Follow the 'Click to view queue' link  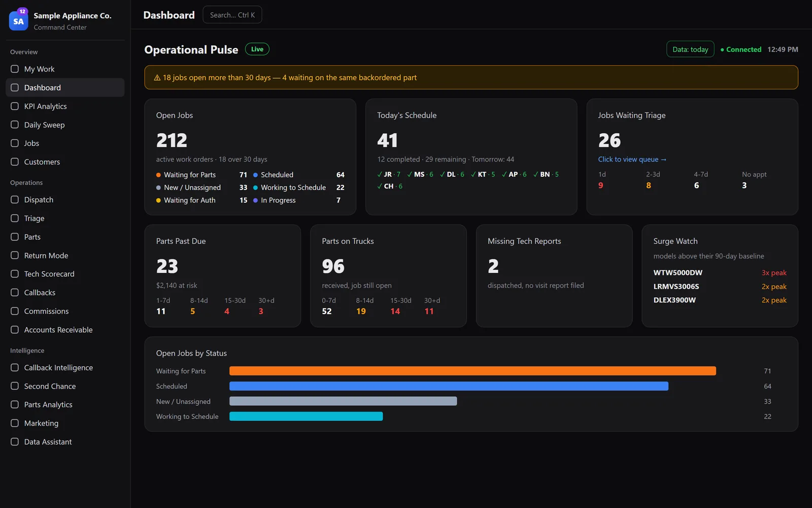632,160
